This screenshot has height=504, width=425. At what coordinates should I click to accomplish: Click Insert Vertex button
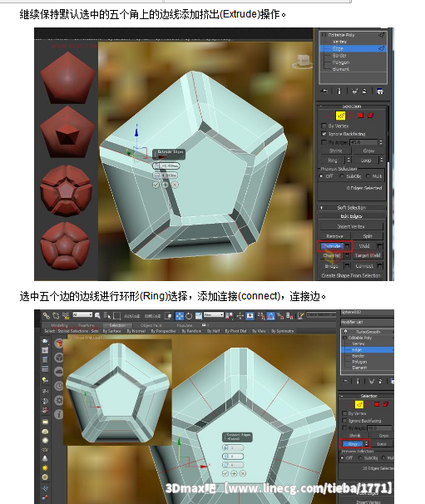tap(351, 226)
